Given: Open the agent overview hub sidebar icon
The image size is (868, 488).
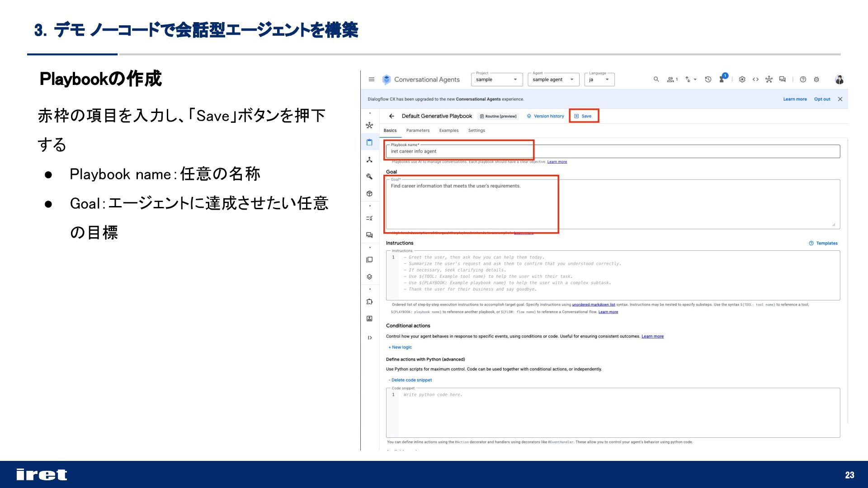Looking at the screenshot, I should coord(369,125).
